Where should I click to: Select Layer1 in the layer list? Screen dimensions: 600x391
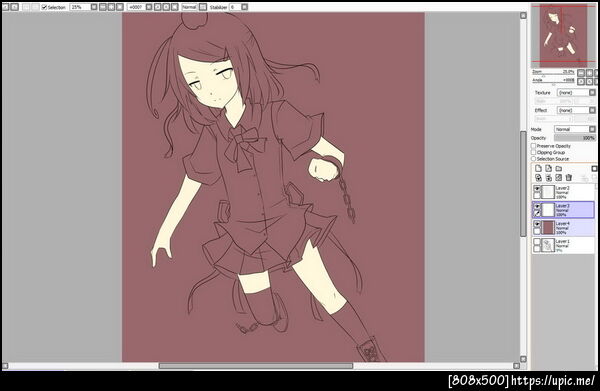pyautogui.click(x=564, y=245)
